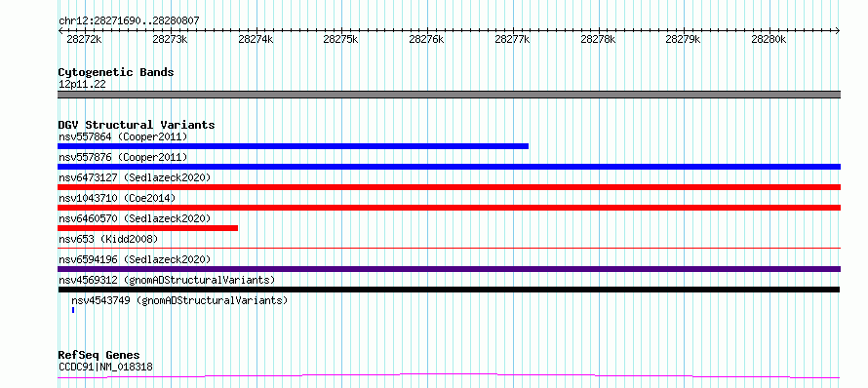868x388 pixels.
Task: Click nsv4543749 (gnomADStructuralVariants) label
Action: [179, 300]
